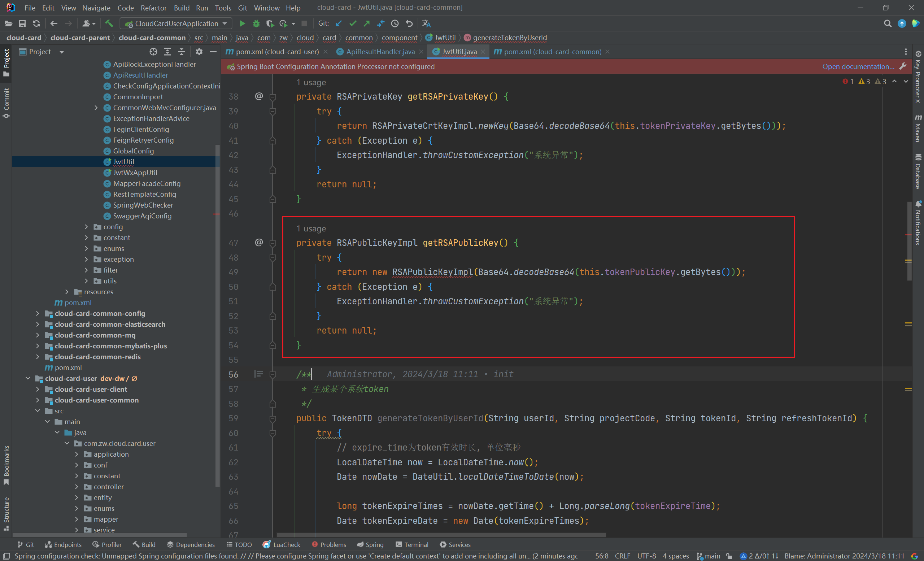Open the Database tool window
This screenshot has height=561, width=924.
pyautogui.click(x=918, y=171)
